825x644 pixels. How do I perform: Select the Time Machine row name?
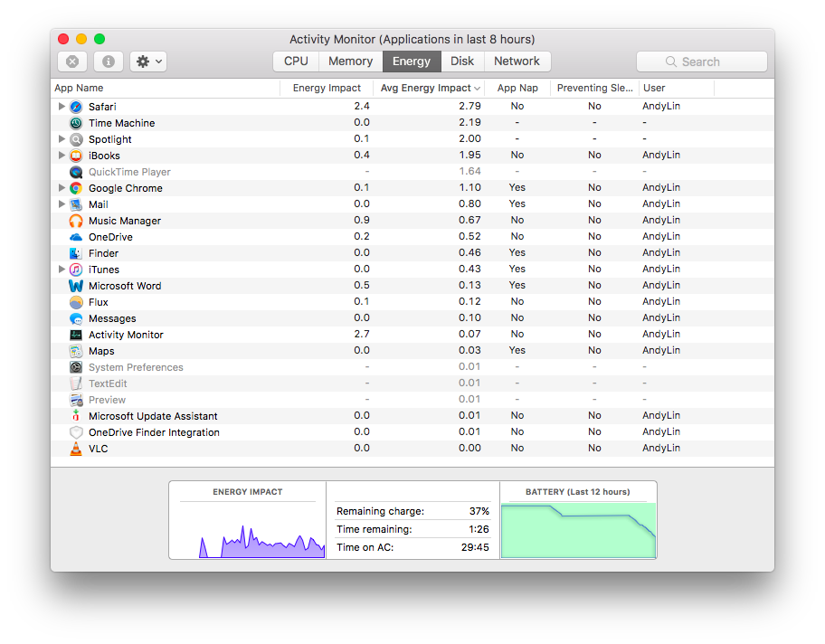tap(122, 123)
